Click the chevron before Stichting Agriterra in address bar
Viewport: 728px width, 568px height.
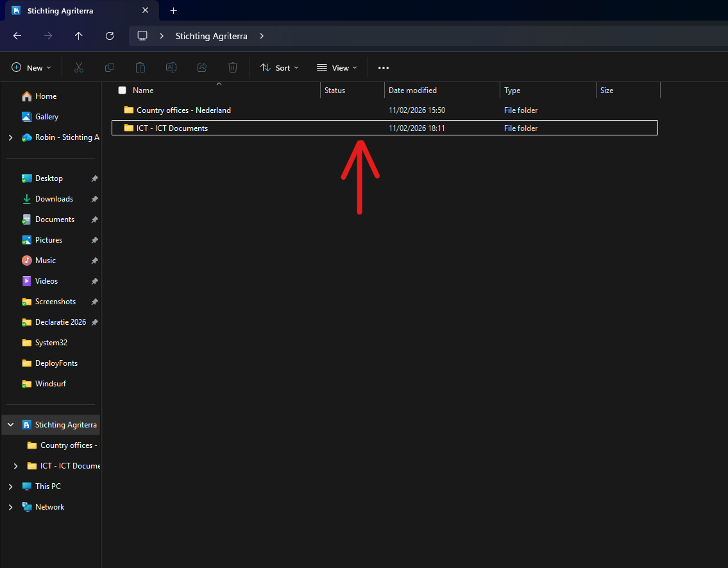pos(162,36)
